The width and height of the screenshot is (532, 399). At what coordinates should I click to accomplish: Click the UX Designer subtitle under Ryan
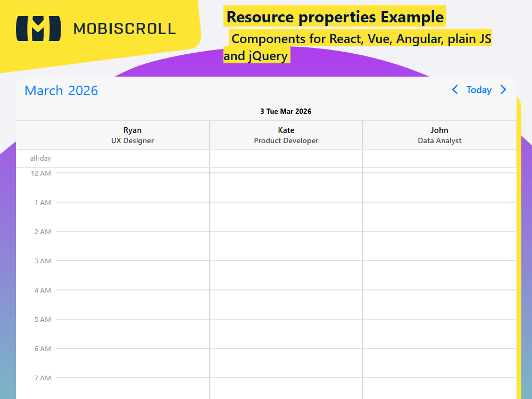[132, 140]
